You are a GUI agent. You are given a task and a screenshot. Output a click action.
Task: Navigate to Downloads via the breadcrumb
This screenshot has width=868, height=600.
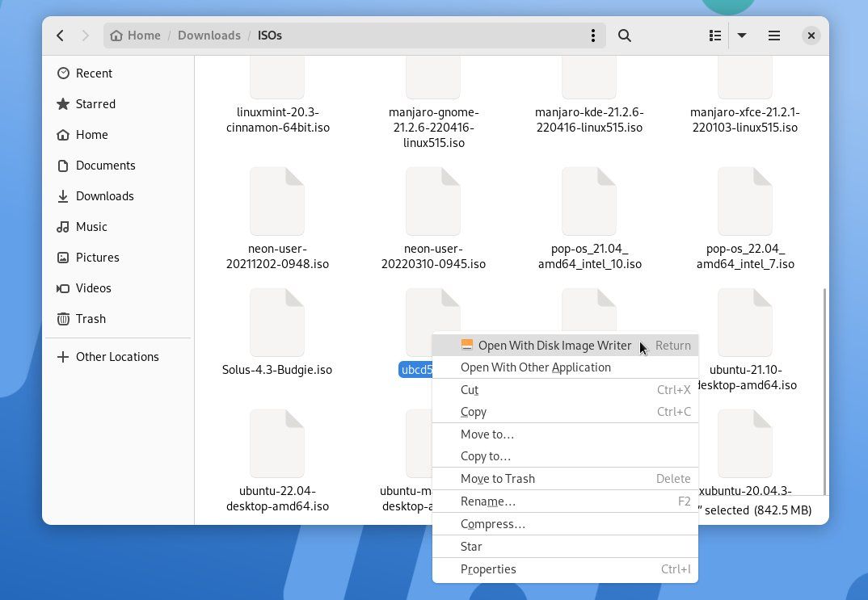pyautogui.click(x=209, y=35)
